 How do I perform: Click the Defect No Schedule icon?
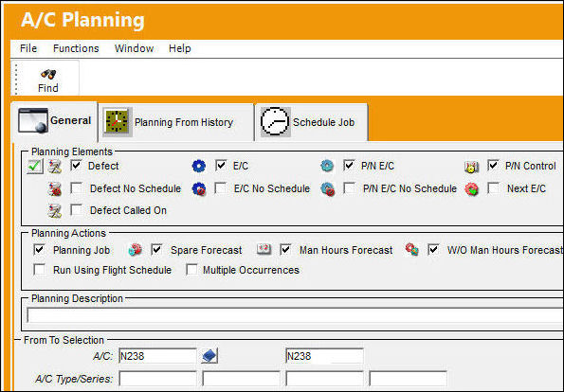(x=55, y=189)
